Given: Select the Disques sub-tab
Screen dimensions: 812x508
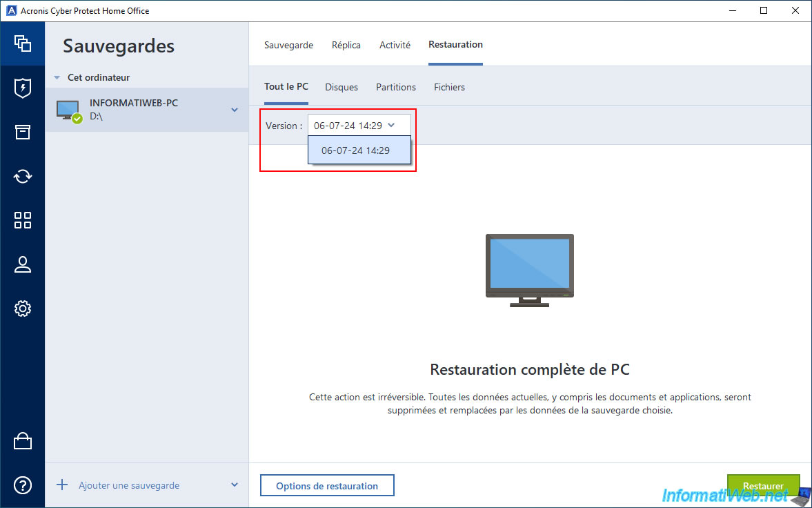Looking at the screenshot, I should (x=341, y=87).
